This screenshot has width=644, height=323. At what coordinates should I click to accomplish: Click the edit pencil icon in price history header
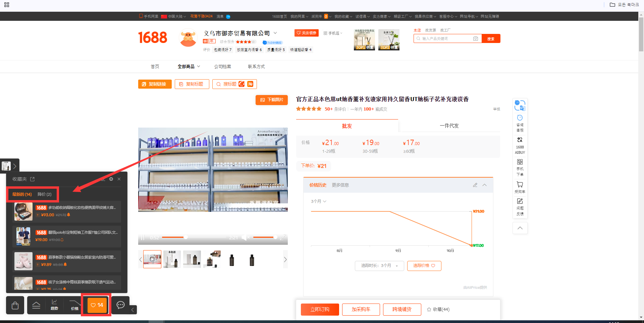tap(475, 185)
